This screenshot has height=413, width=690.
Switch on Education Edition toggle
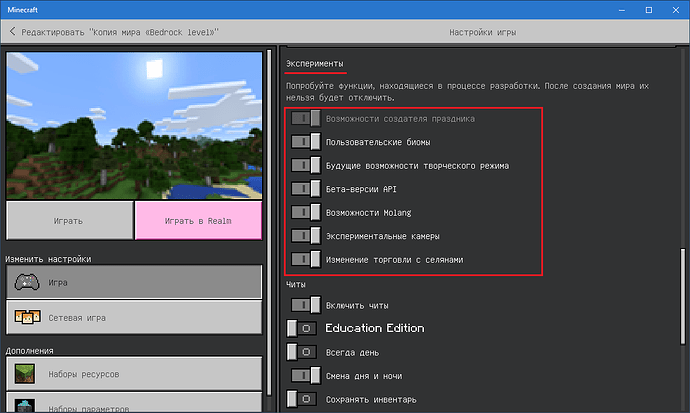pyautogui.click(x=302, y=328)
